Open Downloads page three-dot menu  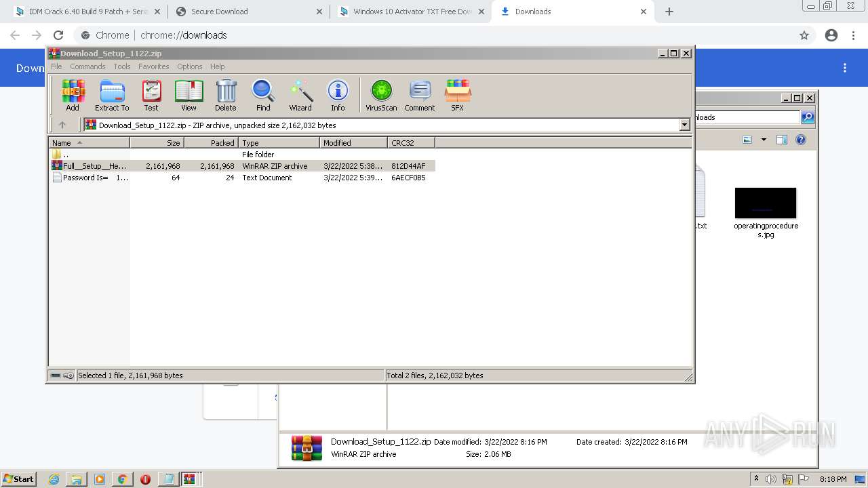tap(845, 68)
